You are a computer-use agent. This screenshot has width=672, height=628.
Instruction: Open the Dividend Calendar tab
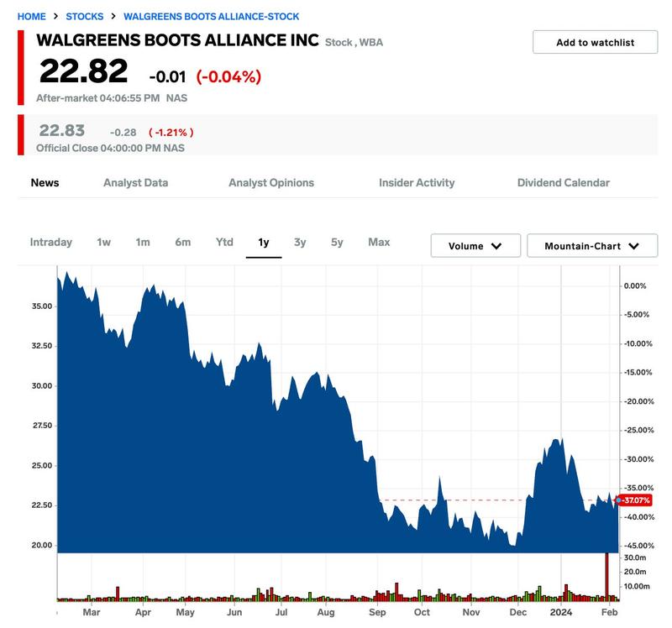coord(563,183)
